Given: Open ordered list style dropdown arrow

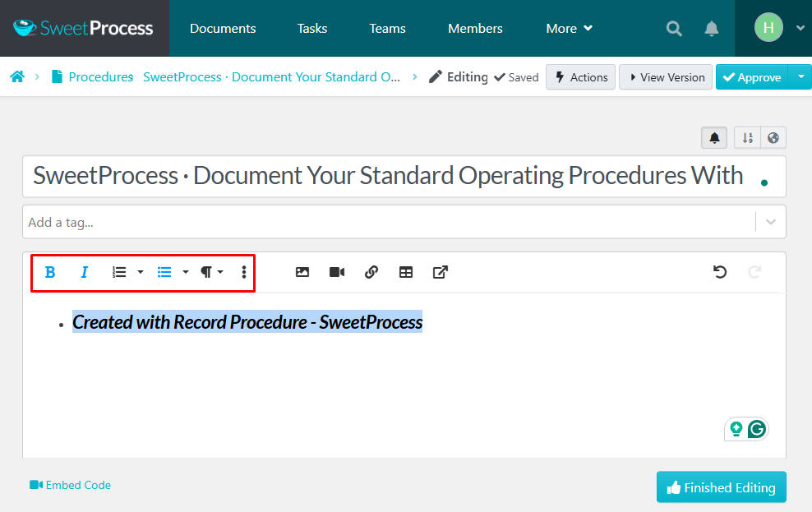Looking at the screenshot, I should 141,272.
